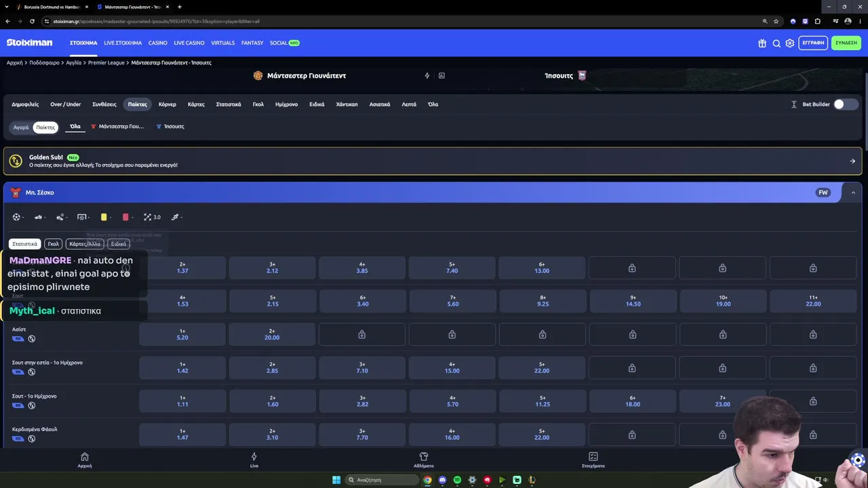Click the 3.0 tactics stat icon
868x488 pixels.
click(x=152, y=218)
